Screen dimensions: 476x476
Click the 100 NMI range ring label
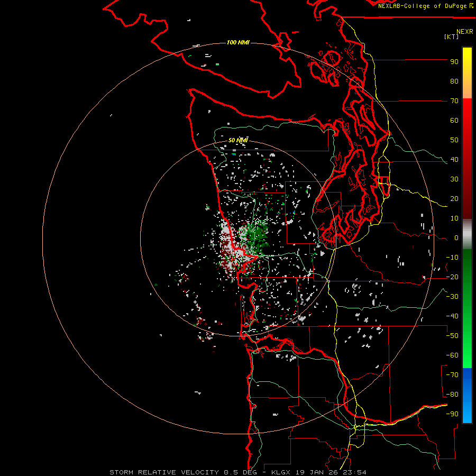[x=239, y=42]
